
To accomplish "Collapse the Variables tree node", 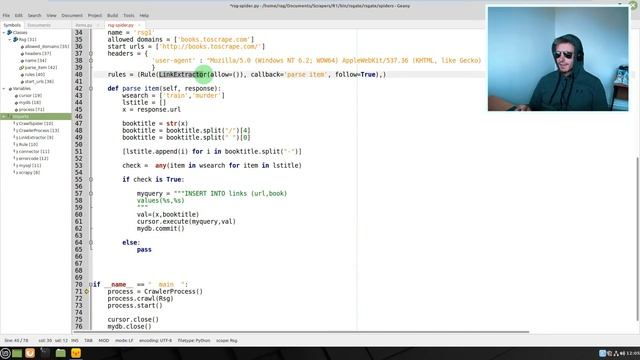I will tap(4, 89).
